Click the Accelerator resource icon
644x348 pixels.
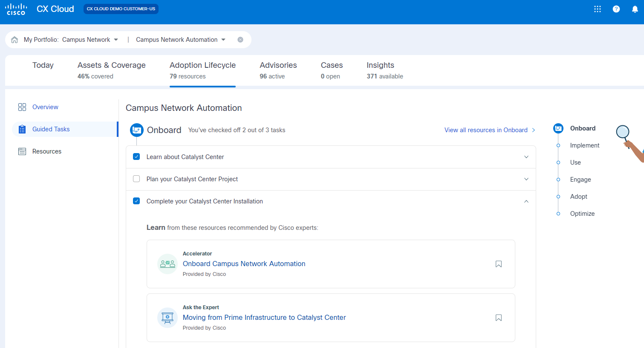(167, 264)
